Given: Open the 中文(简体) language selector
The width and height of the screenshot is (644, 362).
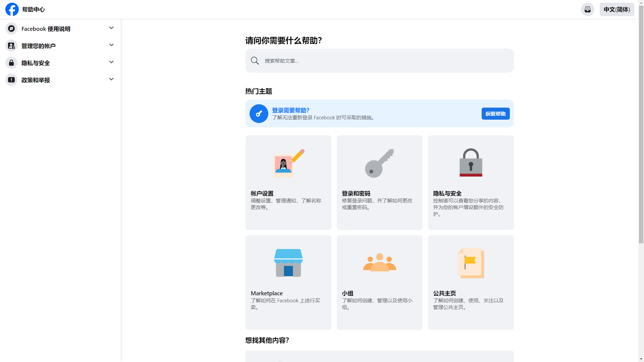Looking at the screenshot, I should [617, 9].
